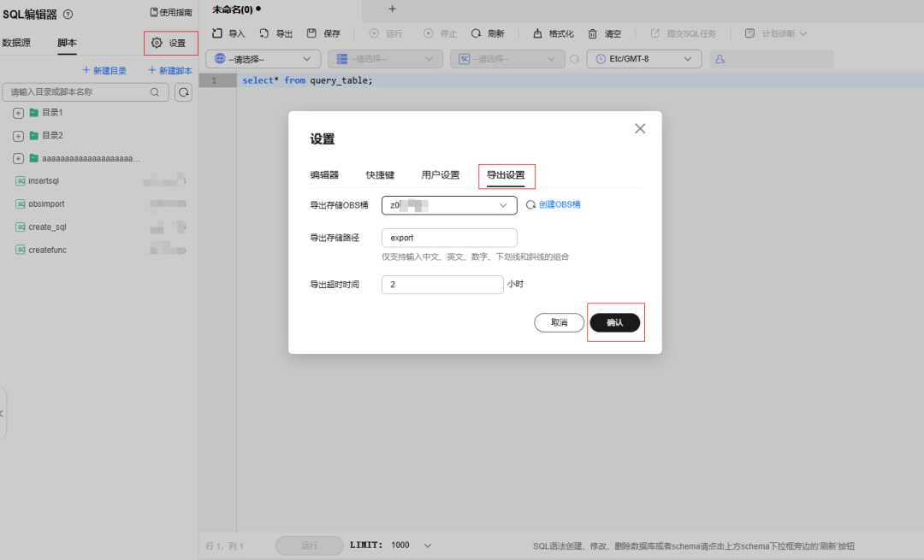This screenshot has width=924, height=560.
Task: Open the 计划诊断 dropdown
Action: 775,33
